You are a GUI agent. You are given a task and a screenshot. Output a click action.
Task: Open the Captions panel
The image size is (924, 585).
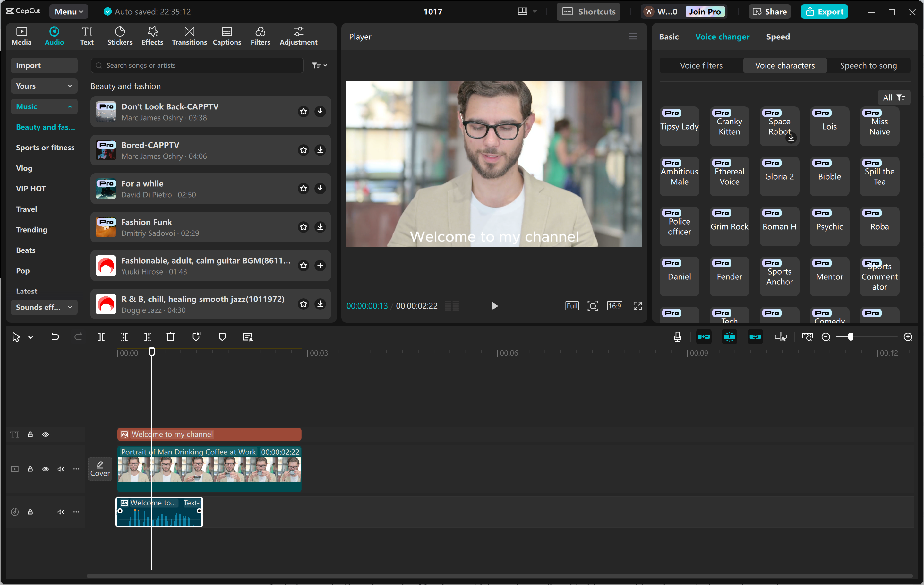click(x=227, y=36)
